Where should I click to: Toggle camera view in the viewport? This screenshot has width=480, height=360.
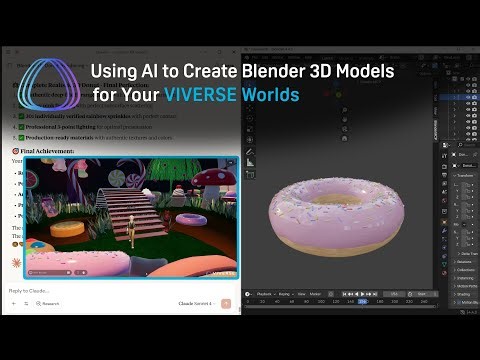[x=345, y=129]
